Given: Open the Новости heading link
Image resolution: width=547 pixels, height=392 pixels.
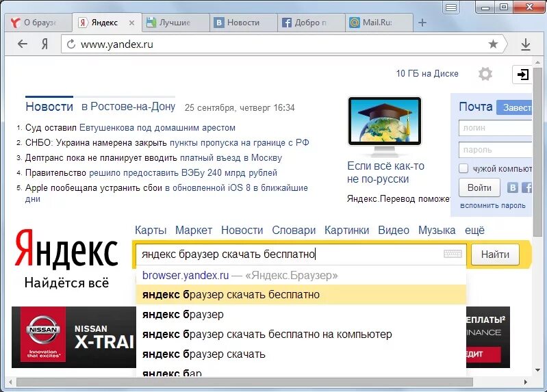Looking at the screenshot, I should [49, 107].
